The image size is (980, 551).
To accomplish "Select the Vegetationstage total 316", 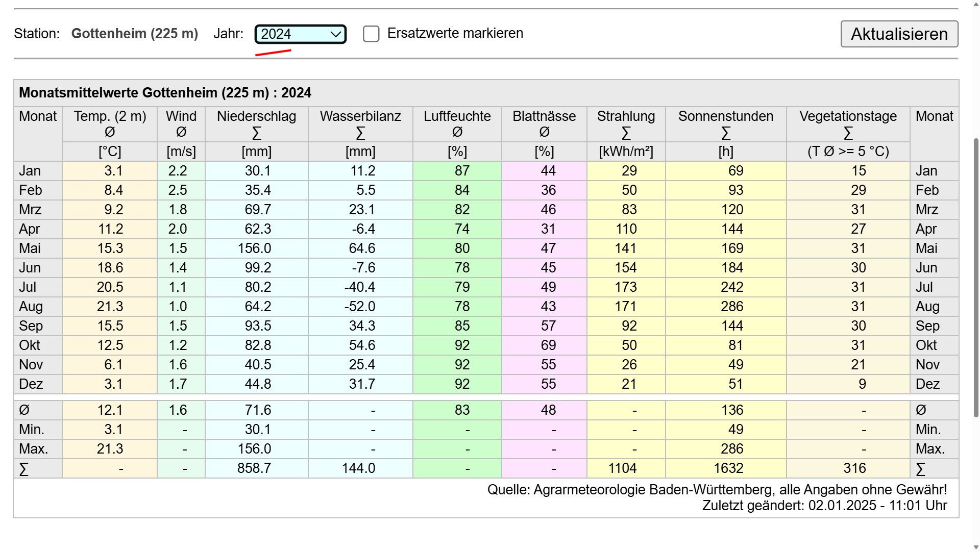I will coord(854,468).
